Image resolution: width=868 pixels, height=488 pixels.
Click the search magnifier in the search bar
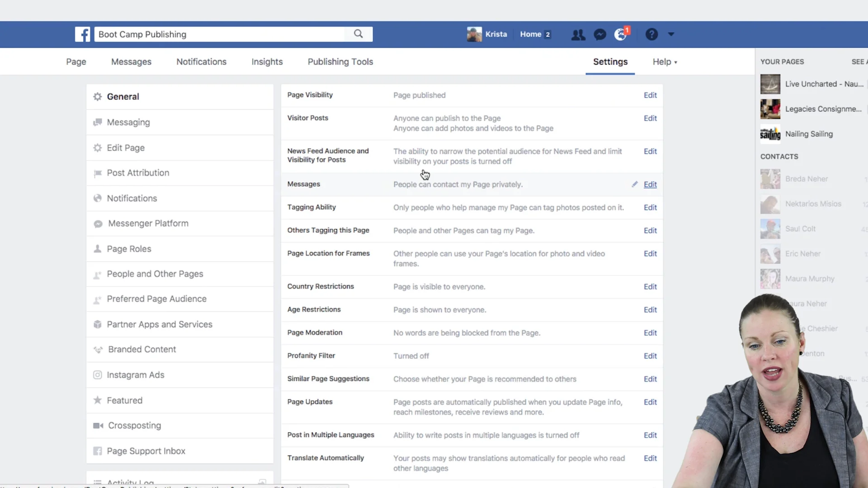(x=358, y=34)
